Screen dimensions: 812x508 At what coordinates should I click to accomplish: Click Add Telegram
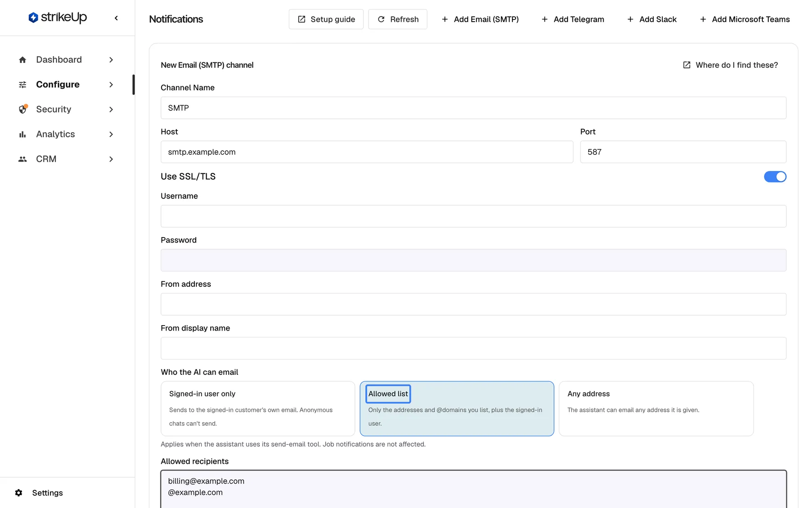coord(572,19)
